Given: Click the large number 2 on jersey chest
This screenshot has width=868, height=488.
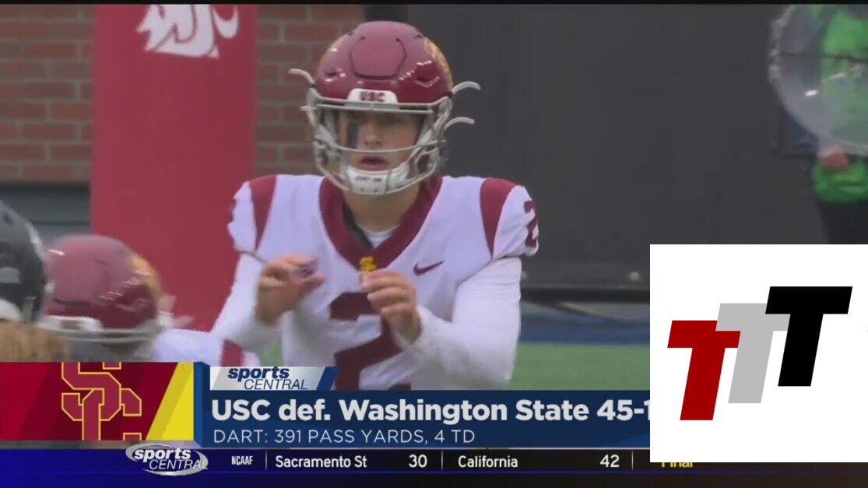Looking at the screenshot, I should (x=368, y=340).
